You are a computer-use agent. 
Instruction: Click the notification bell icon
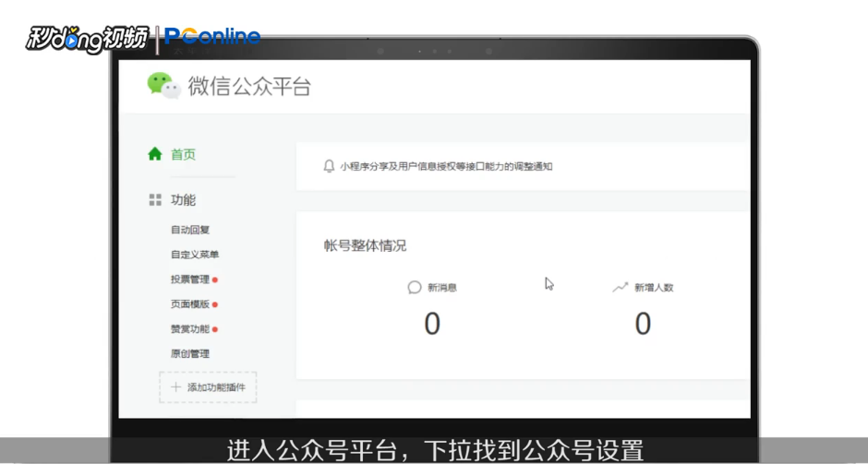click(329, 166)
